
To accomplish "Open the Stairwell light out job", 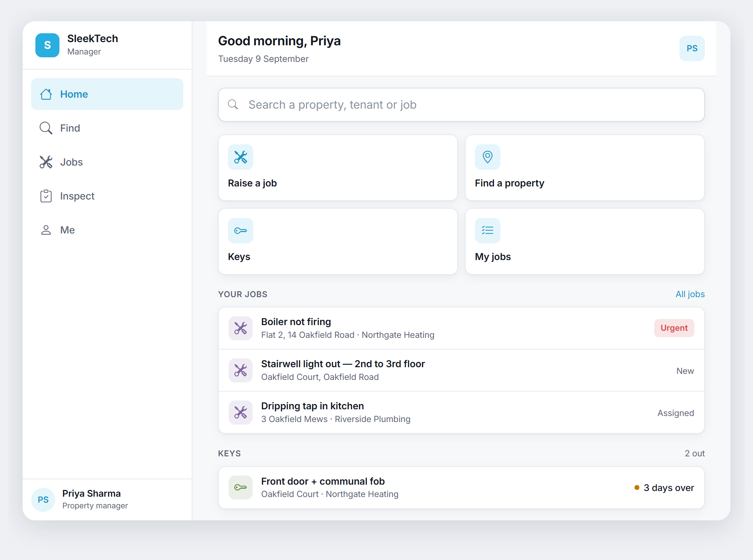I will click(x=461, y=370).
